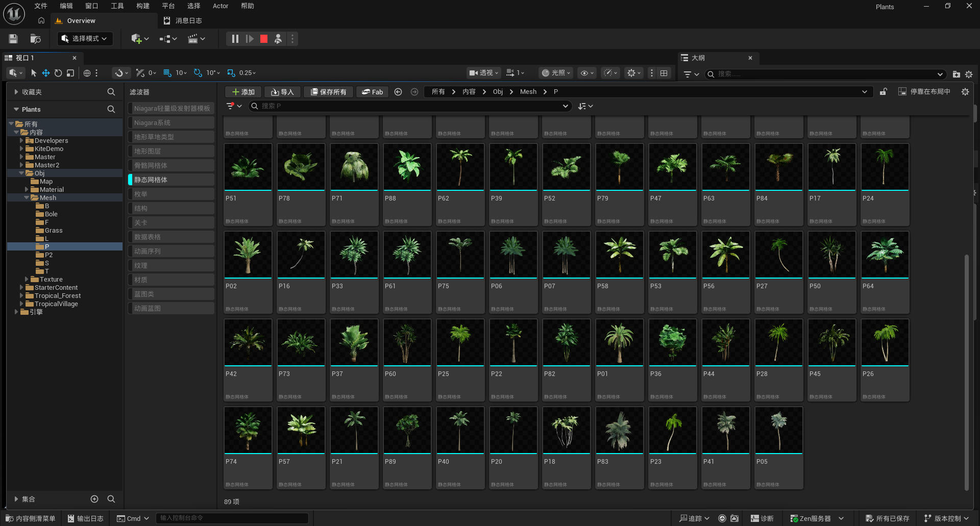Go back in content browser history
The height and width of the screenshot is (526, 980).
pyautogui.click(x=398, y=92)
